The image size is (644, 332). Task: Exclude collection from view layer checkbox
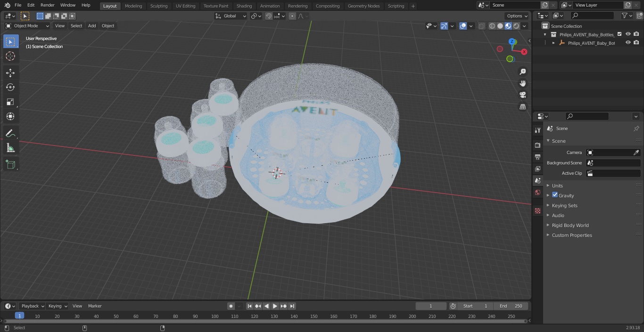(x=619, y=34)
